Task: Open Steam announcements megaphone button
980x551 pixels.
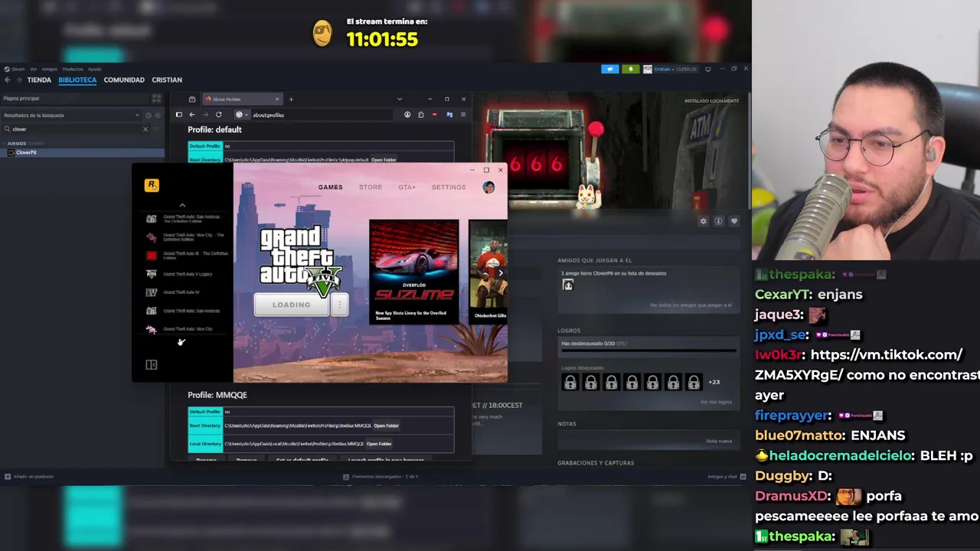Action: pos(609,69)
